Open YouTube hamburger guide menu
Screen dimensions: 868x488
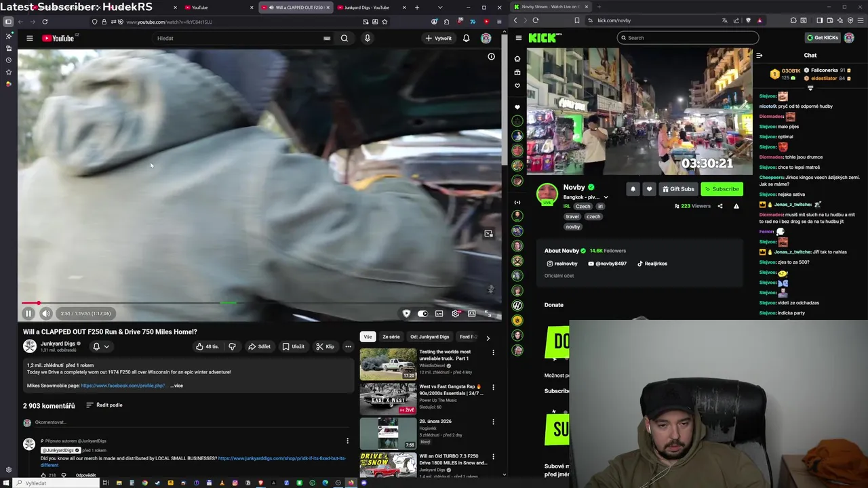30,38
